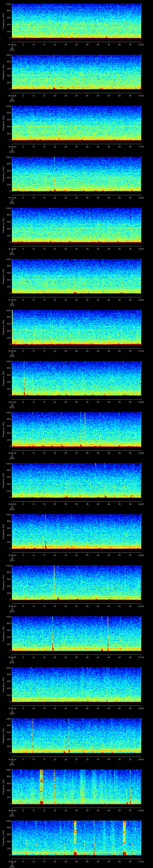Image resolution: width=153 pixels, height=868 pixels.
Task: Select the '8:20:00' start time label
Action: (x=12, y=351)
